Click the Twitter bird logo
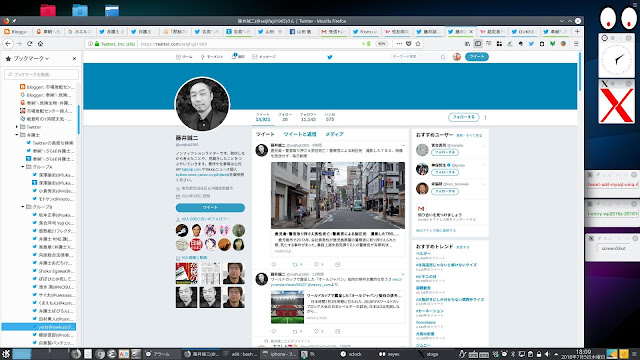 pyautogui.click(x=330, y=57)
